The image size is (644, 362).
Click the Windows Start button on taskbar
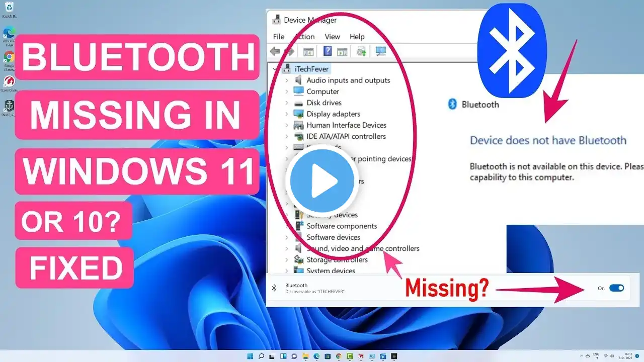251,356
